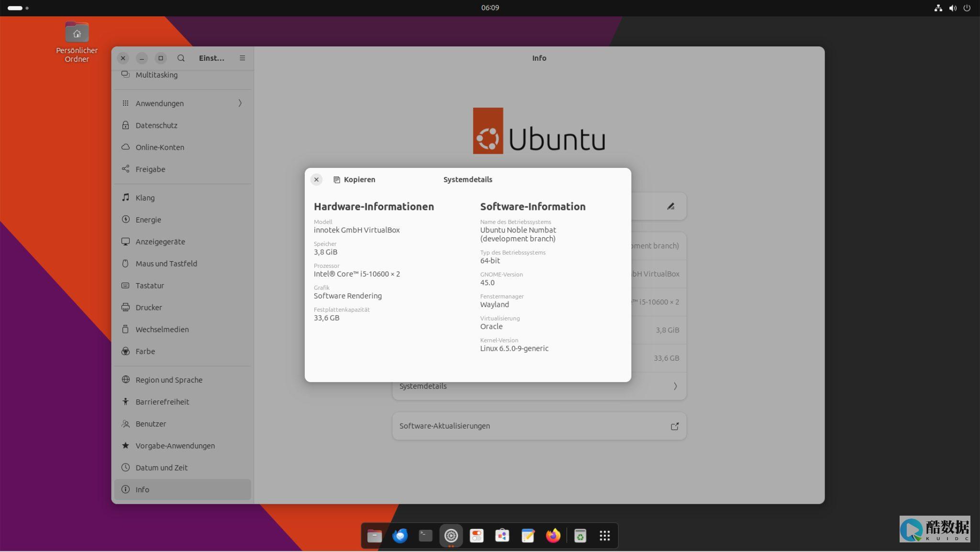Launch Thunderbird from the dock

(400, 536)
